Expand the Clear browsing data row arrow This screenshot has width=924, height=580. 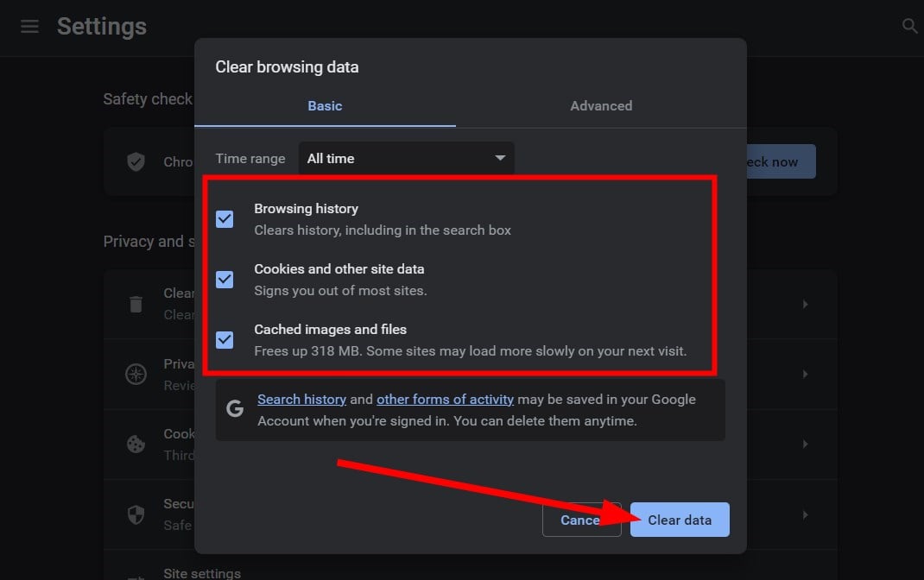805,304
